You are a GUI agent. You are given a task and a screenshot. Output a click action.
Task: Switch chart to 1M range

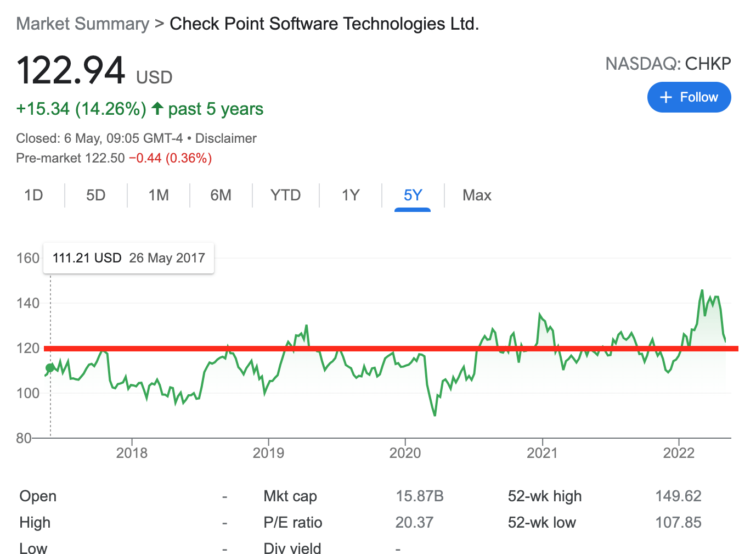pos(159,195)
